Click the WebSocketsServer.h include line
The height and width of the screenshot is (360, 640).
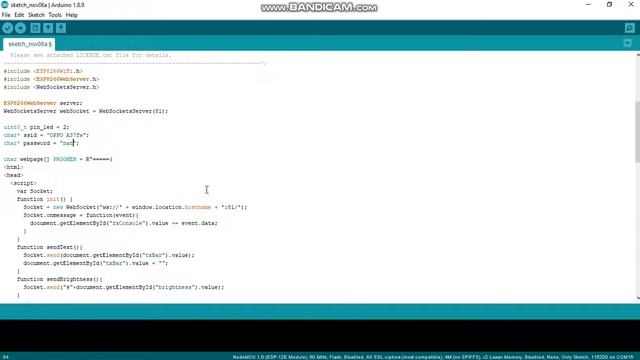pyautogui.click(x=51, y=87)
